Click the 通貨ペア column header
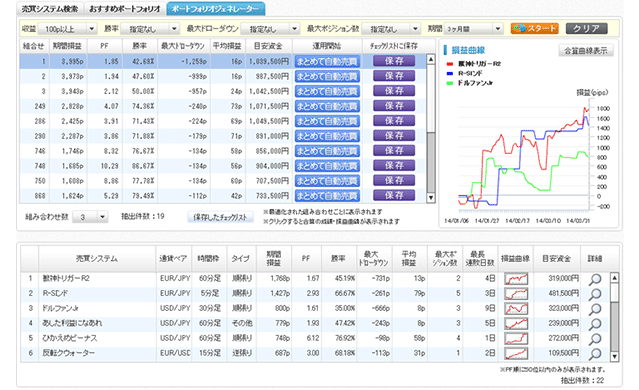The width and height of the screenshot is (639, 390). pos(173,259)
